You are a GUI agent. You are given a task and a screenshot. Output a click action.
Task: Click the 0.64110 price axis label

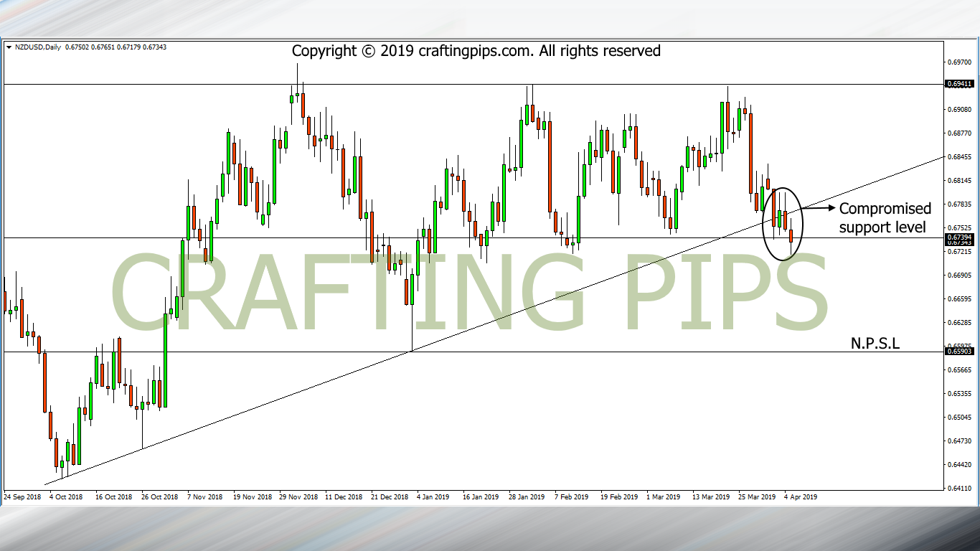pyautogui.click(x=959, y=489)
